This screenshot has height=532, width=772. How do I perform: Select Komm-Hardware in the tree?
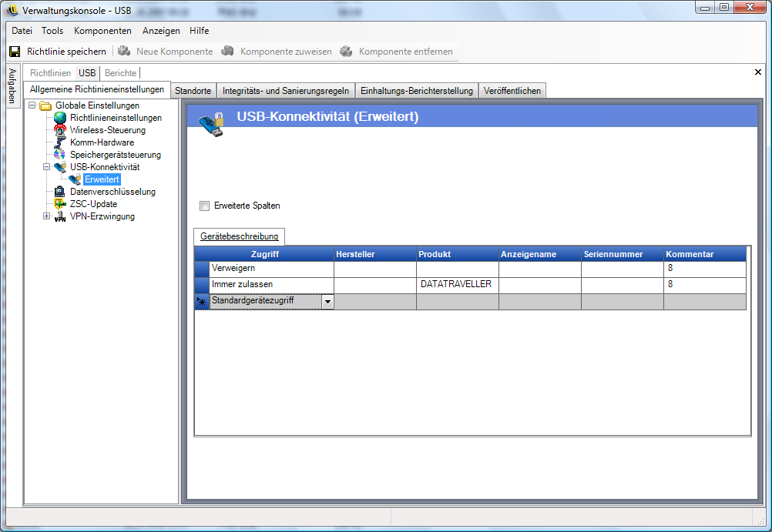click(x=102, y=142)
